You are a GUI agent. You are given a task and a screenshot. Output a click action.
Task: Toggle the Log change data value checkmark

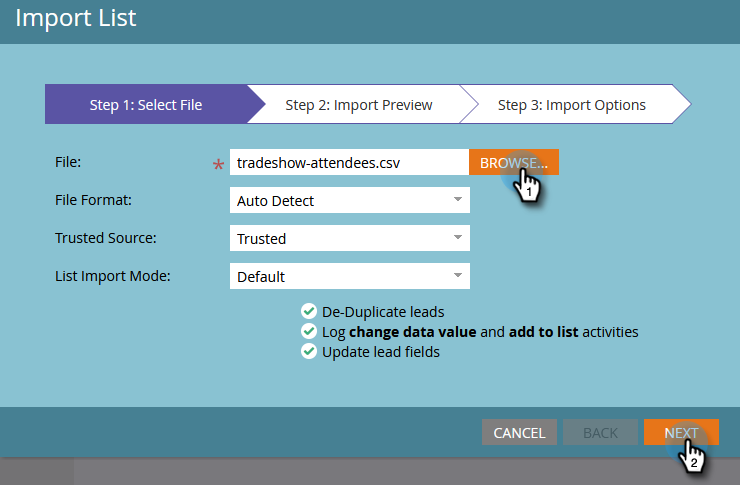tap(309, 331)
